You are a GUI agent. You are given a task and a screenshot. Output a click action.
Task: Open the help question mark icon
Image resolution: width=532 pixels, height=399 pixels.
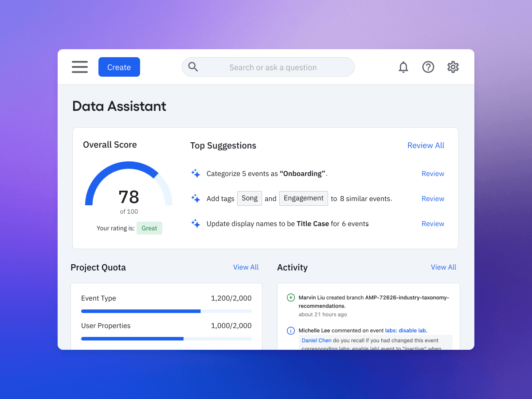point(428,67)
